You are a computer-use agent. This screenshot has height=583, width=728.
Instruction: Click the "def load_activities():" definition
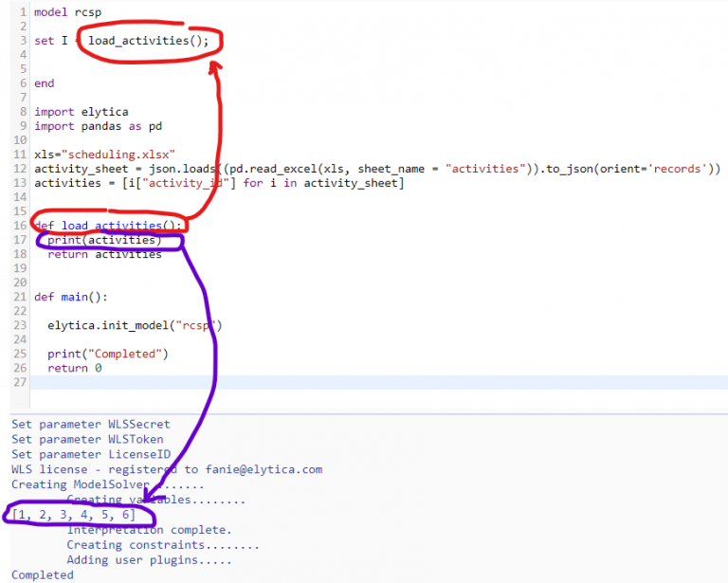click(x=107, y=226)
